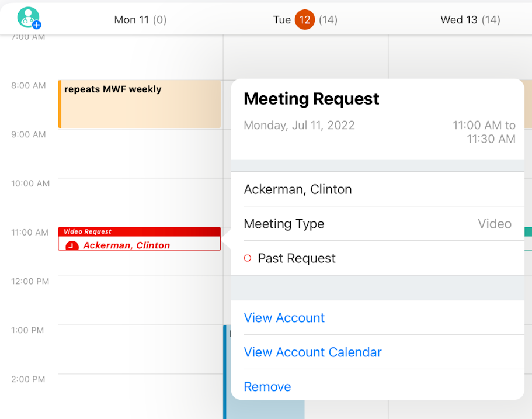Open the 'repeats MWF weekly' Monday event
The image size is (532, 419).
[x=140, y=104]
